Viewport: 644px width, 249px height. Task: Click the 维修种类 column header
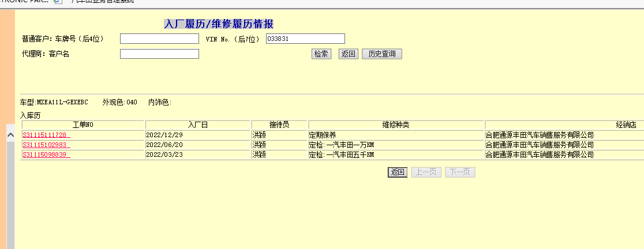click(x=396, y=124)
